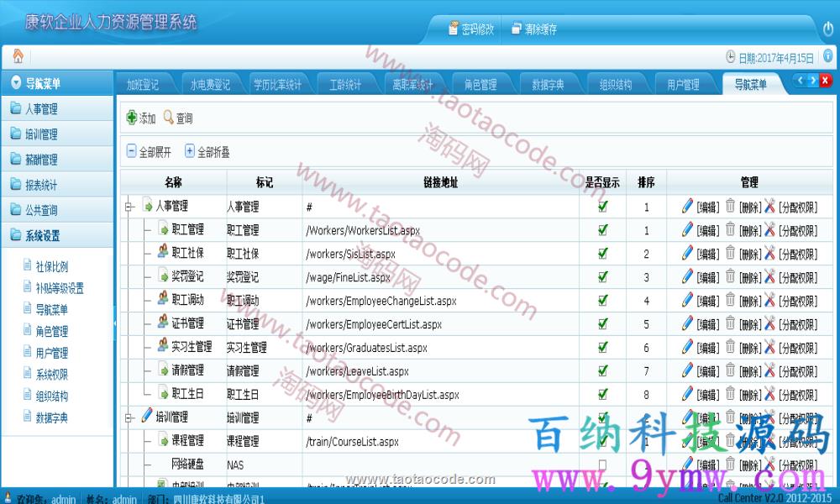This screenshot has width=840, height=504.
Task: Toggle 是否显示 checkbox for 网络硬盘 row
Action: (602, 465)
